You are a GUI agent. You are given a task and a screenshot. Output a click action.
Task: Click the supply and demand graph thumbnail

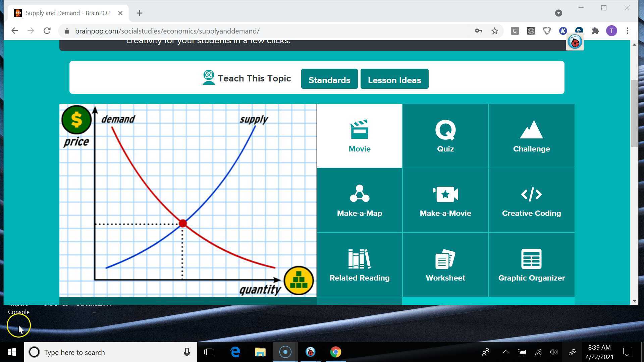pyautogui.click(x=188, y=200)
